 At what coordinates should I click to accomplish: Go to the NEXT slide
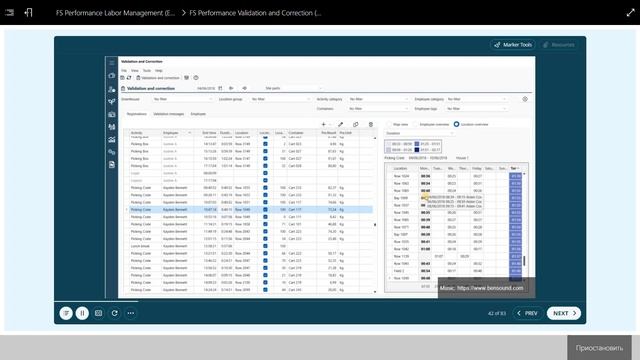[x=564, y=313]
